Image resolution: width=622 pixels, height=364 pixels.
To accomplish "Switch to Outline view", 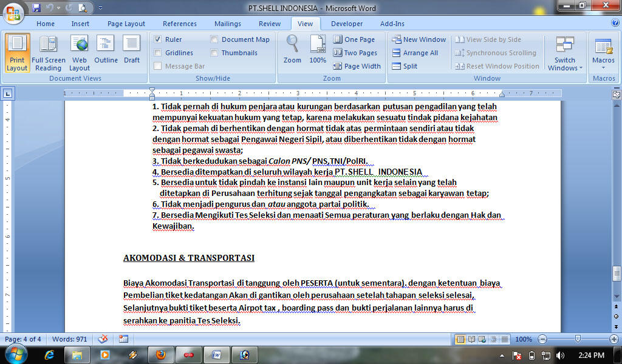I will click(106, 50).
